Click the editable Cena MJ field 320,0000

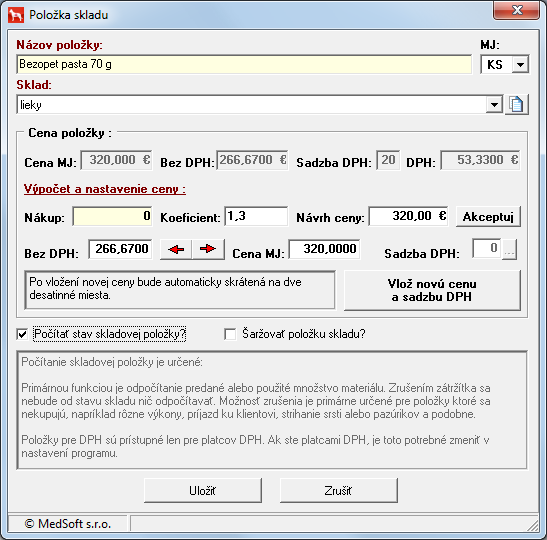pyautogui.click(x=324, y=249)
